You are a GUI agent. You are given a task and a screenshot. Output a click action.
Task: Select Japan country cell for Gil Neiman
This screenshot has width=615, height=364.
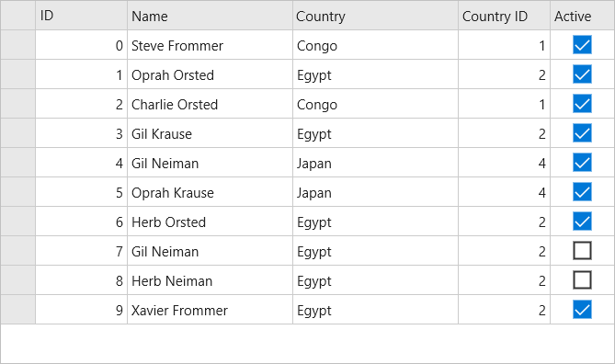point(375,163)
